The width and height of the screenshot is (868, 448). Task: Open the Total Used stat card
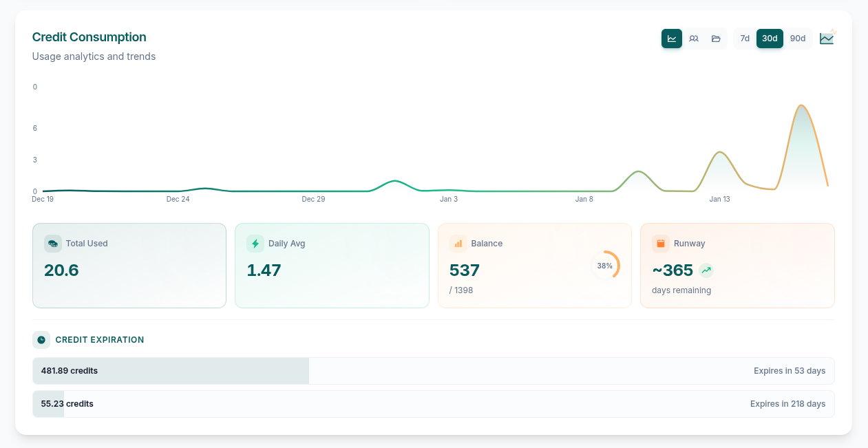tap(129, 266)
